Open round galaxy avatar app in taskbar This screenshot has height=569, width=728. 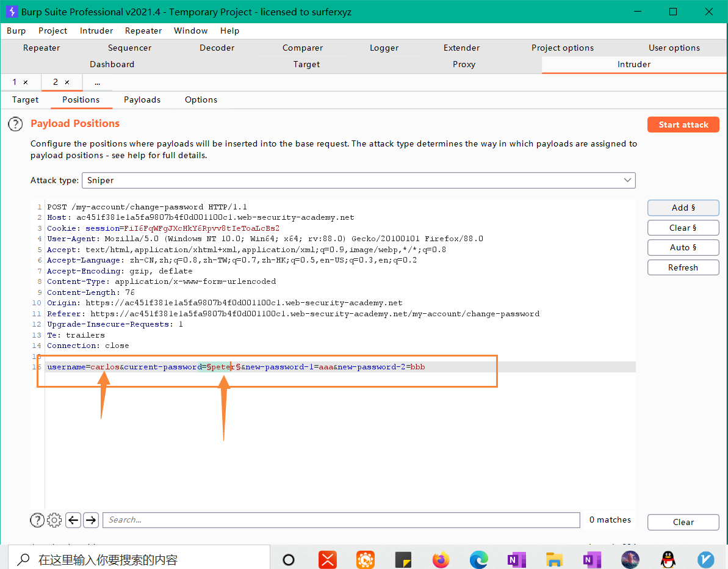coord(630,560)
